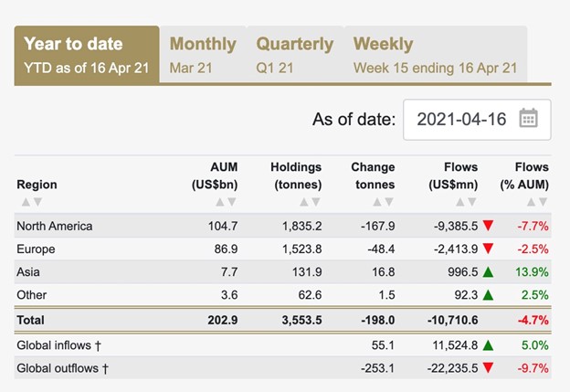Open the Quarterly tab
The width and height of the screenshot is (570, 392).
pos(294,55)
